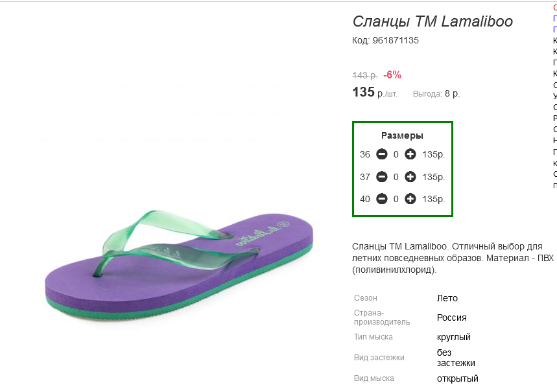Click the Размеры heading in size box
Image resolution: width=557 pixels, height=392 pixels.
click(402, 135)
